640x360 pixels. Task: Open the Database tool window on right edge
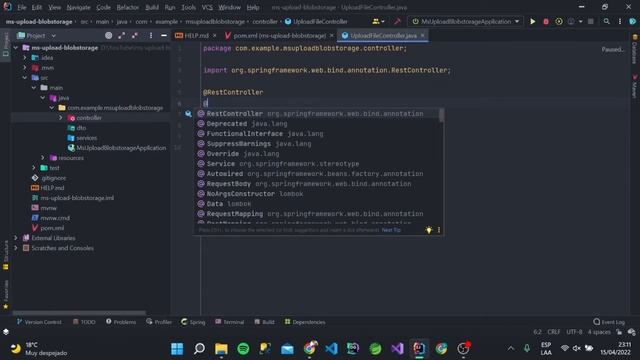coord(634,50)
